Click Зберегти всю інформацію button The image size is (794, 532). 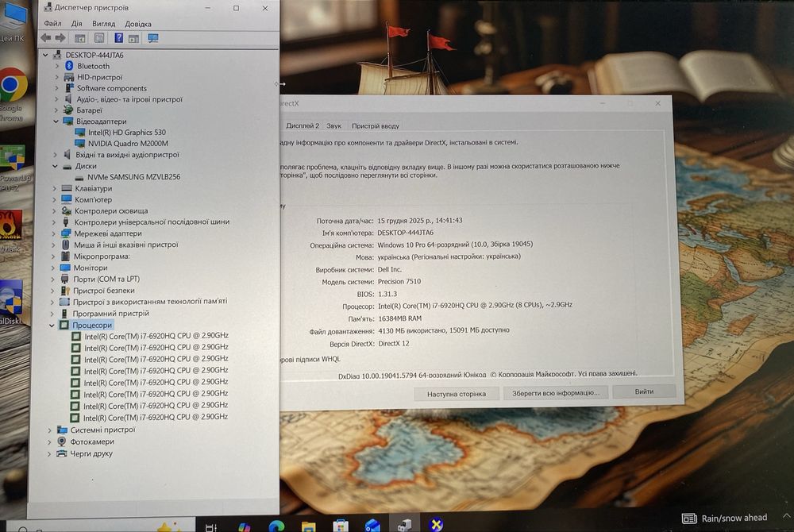coord(556,393)
